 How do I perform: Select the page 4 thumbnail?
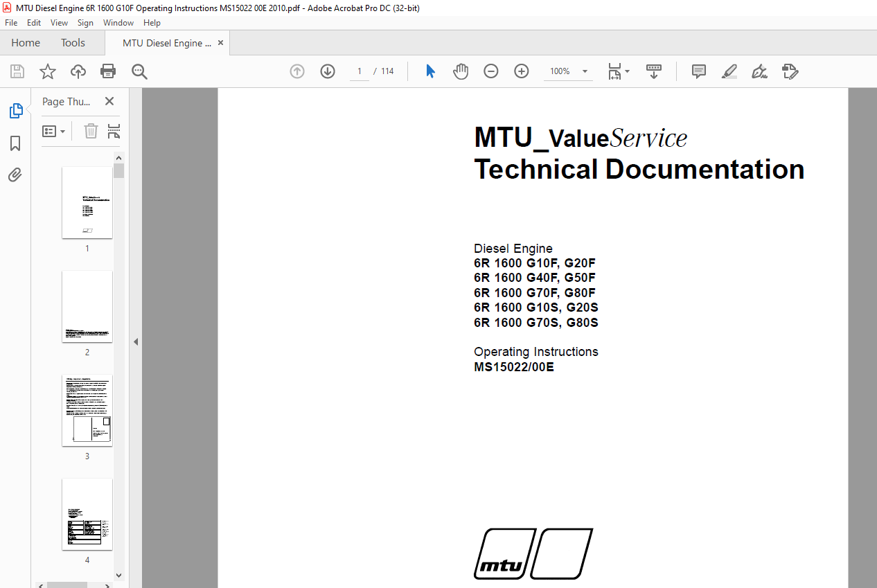click(x=87, y=515)
